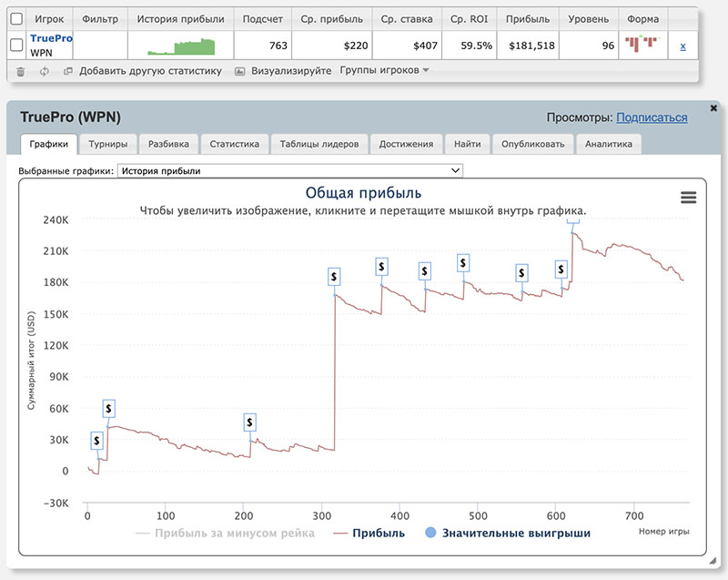Click the Визуализируйте image icon
728x580 pixels.
pos(240,71)
